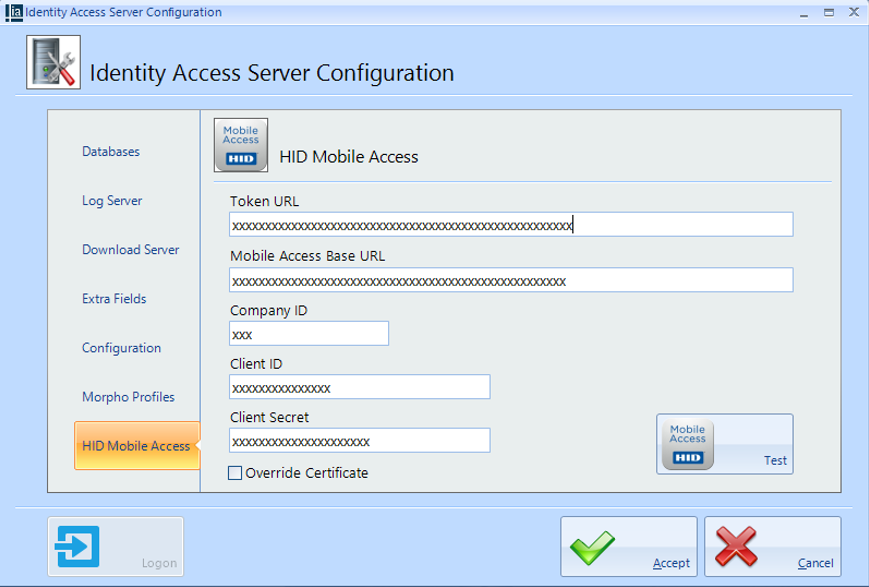Click the blue Logon arrow icon

[78, 547]
